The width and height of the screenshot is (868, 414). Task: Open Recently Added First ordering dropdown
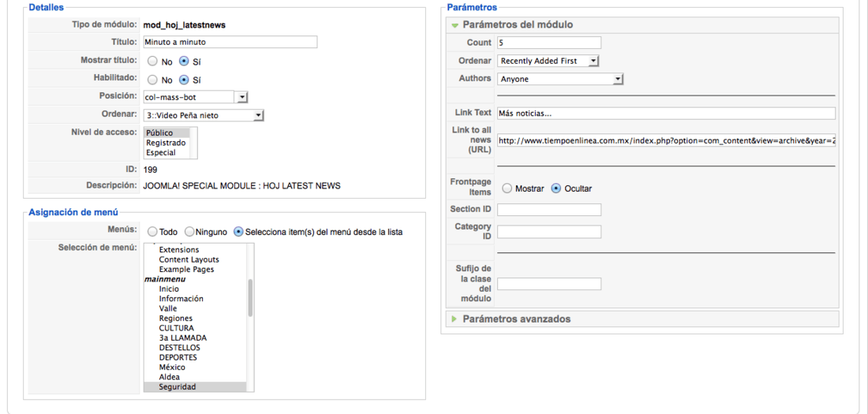[548, 61]
